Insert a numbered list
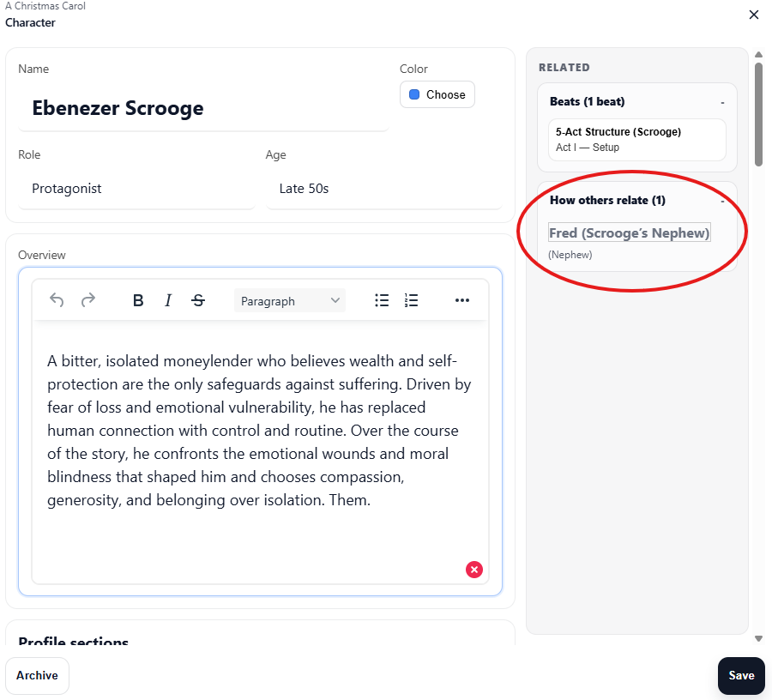Screen dimensions: 772x700 tap(412, 300)
